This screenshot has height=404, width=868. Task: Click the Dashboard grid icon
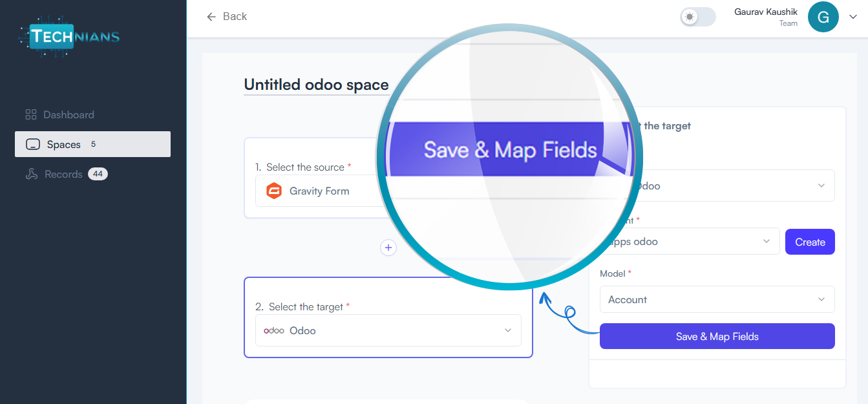click(31, 114)
